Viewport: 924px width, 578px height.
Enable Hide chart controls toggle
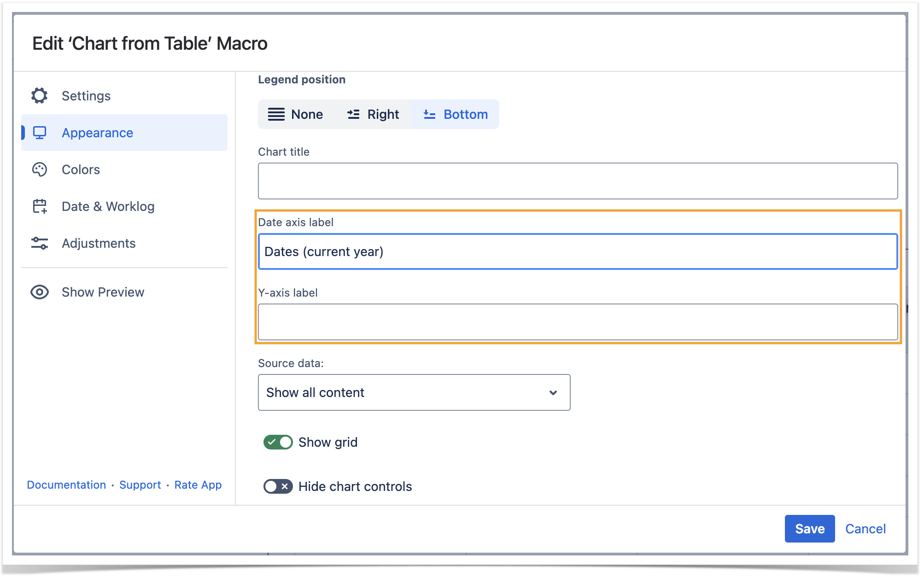pos(278,486)
